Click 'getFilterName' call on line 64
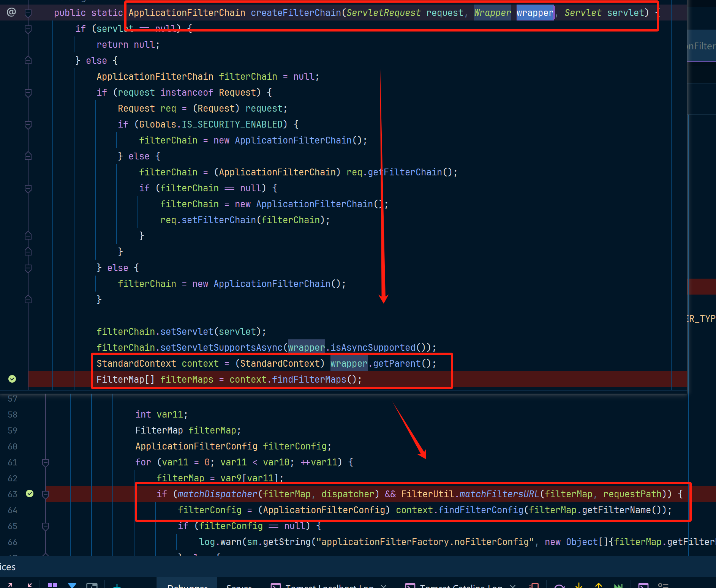The image size is (716, 588). [616, 510]
